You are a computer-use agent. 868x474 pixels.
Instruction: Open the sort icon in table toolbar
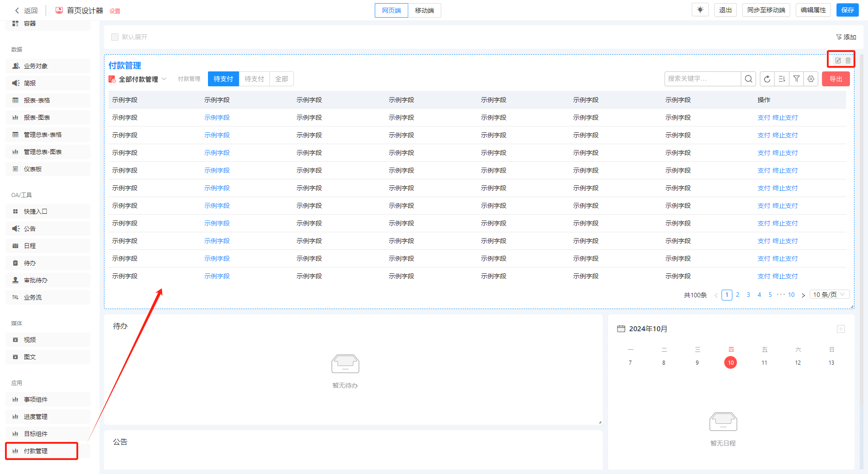click(782, 79)
